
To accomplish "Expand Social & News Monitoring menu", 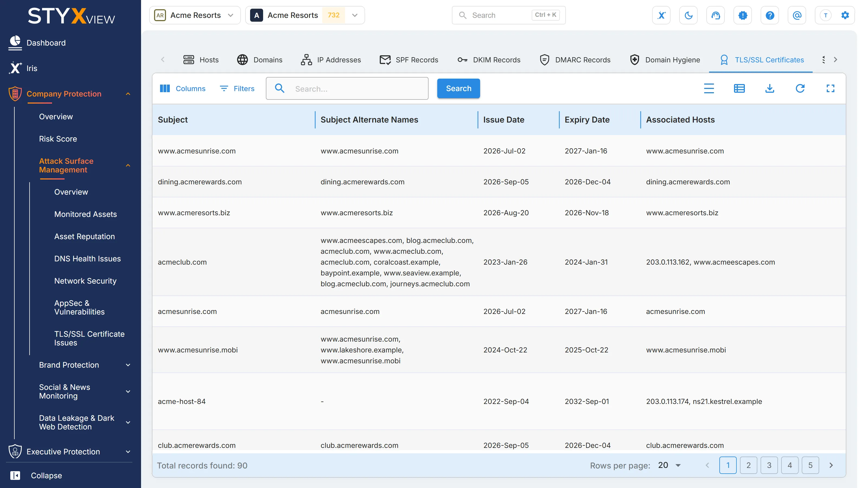I will coord(128,391).
